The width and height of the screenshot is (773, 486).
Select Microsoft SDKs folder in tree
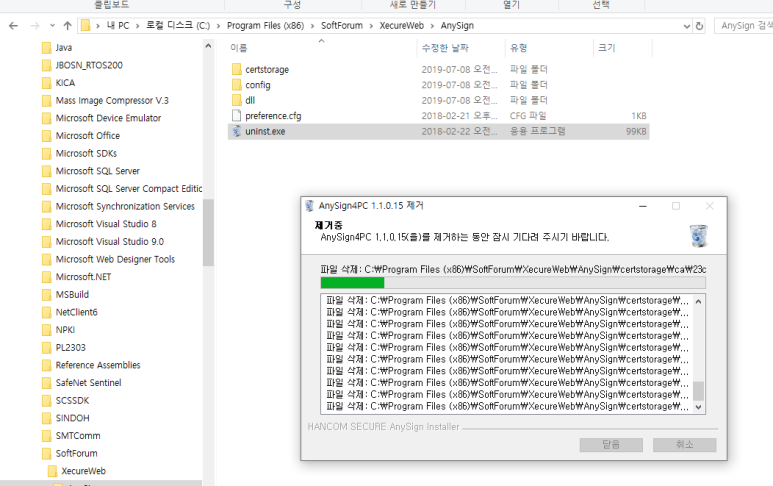pyautogui.click(x=86, y=153)
